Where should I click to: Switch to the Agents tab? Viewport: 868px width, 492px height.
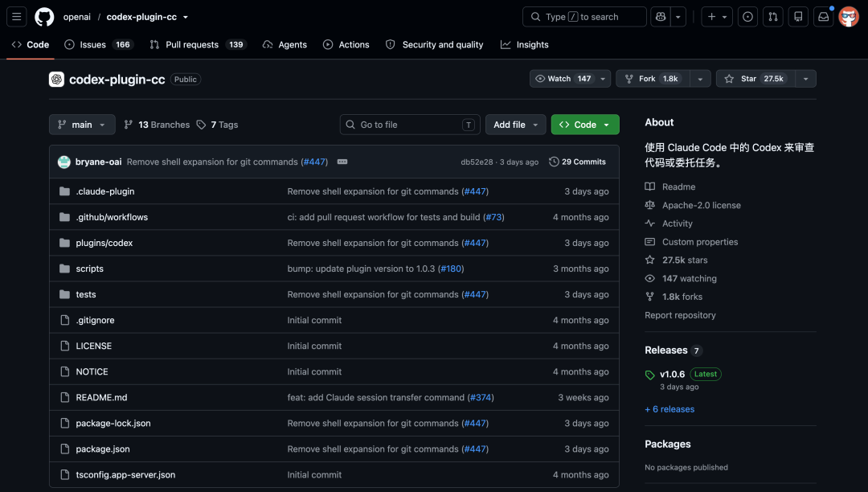[x=285, y=44]
